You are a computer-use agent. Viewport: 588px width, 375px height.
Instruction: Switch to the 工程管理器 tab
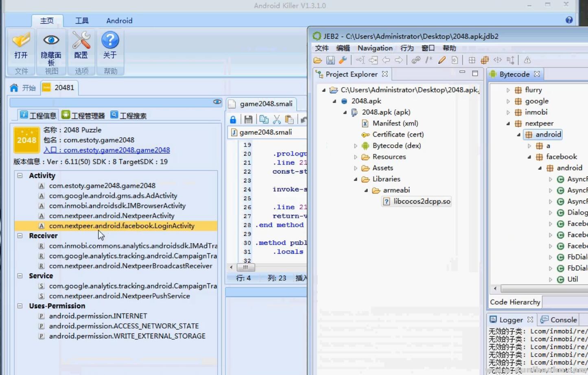(83, 116)
